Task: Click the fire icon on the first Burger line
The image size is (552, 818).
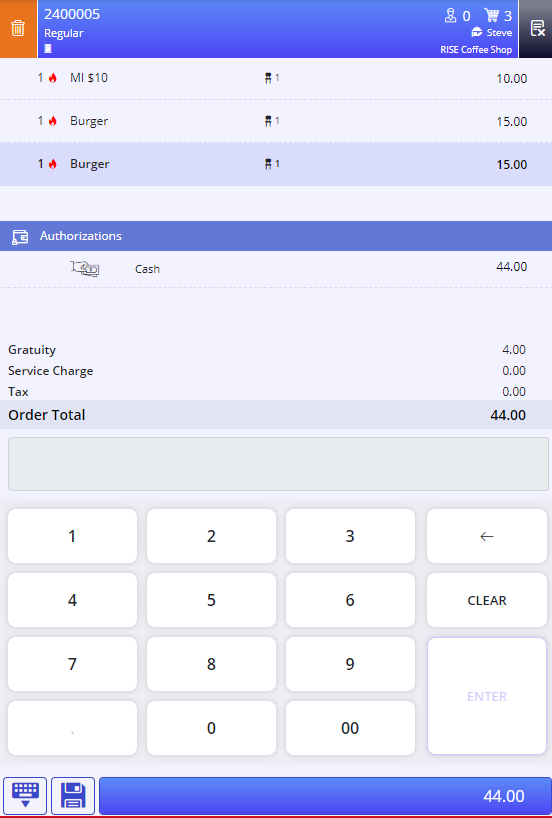Action: 52,121
